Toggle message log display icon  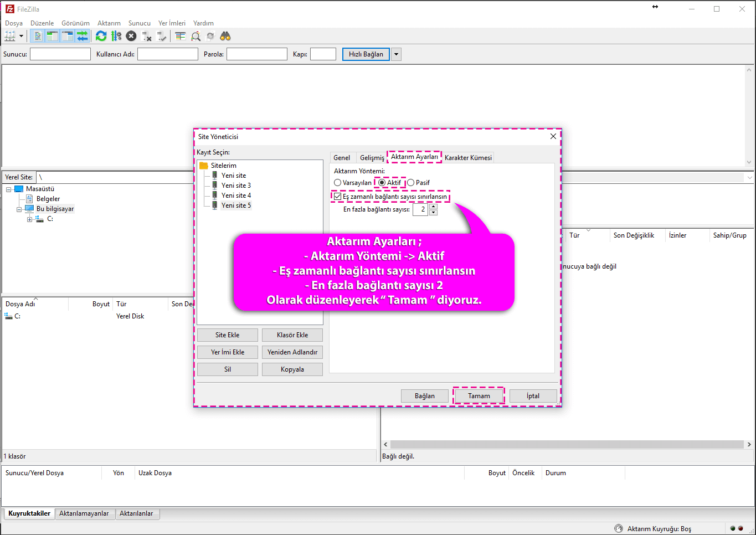37,37
